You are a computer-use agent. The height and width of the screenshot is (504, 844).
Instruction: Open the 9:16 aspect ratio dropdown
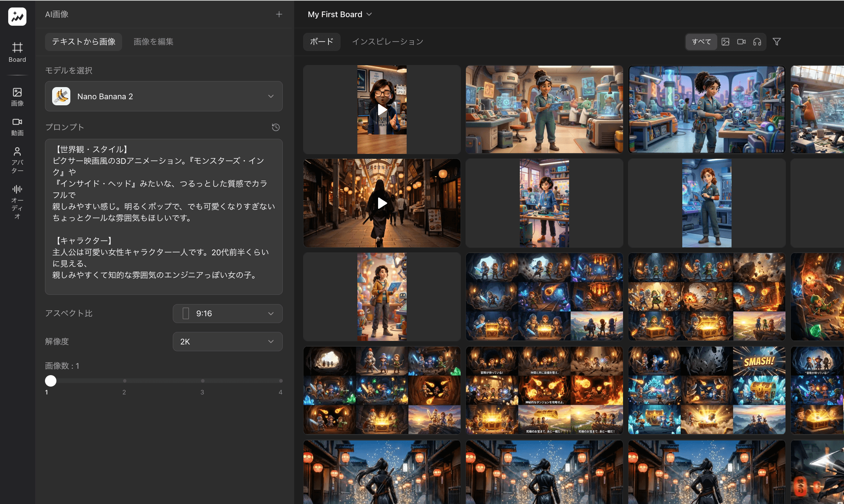pos(227,313)
